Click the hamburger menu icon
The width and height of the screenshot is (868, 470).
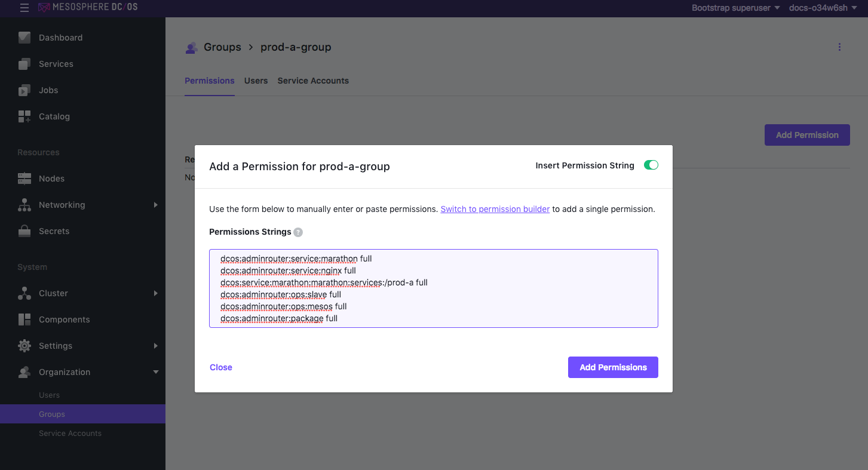click(24, 8)
